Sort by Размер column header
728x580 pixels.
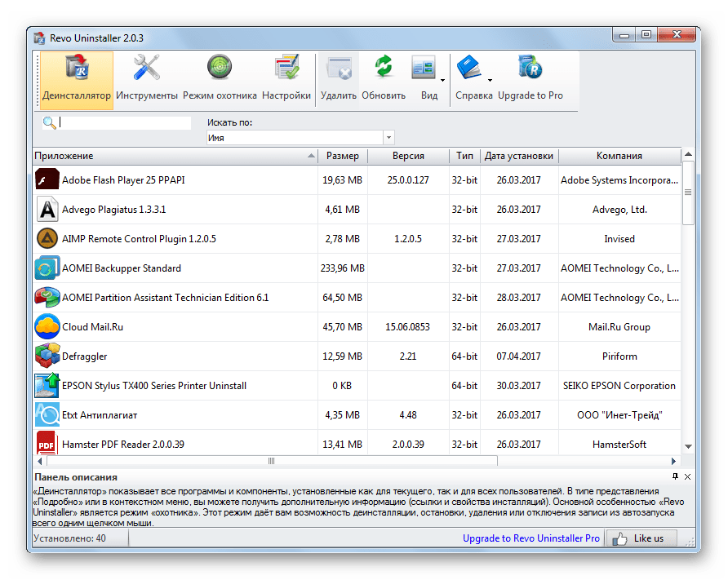(343, 156)
